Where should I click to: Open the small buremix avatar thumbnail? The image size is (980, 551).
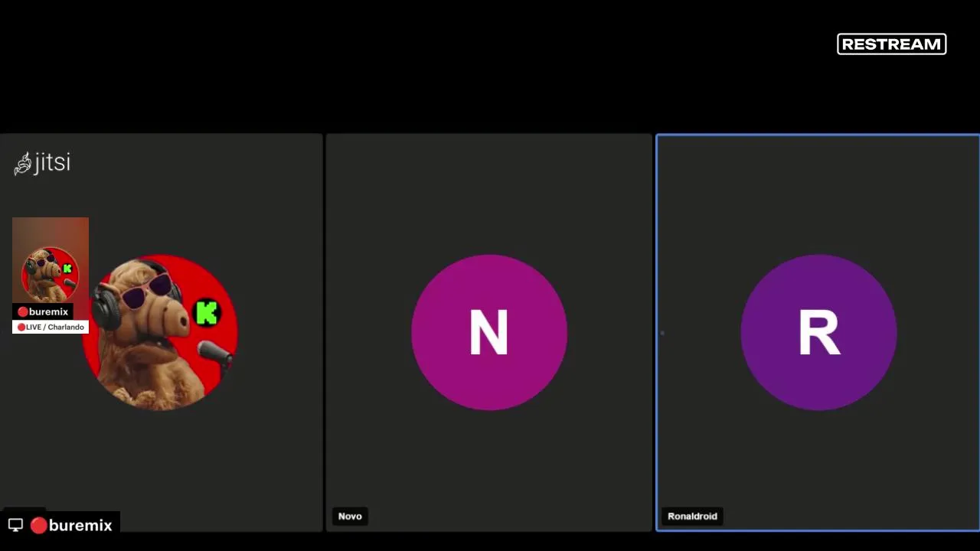click(51, 260)
